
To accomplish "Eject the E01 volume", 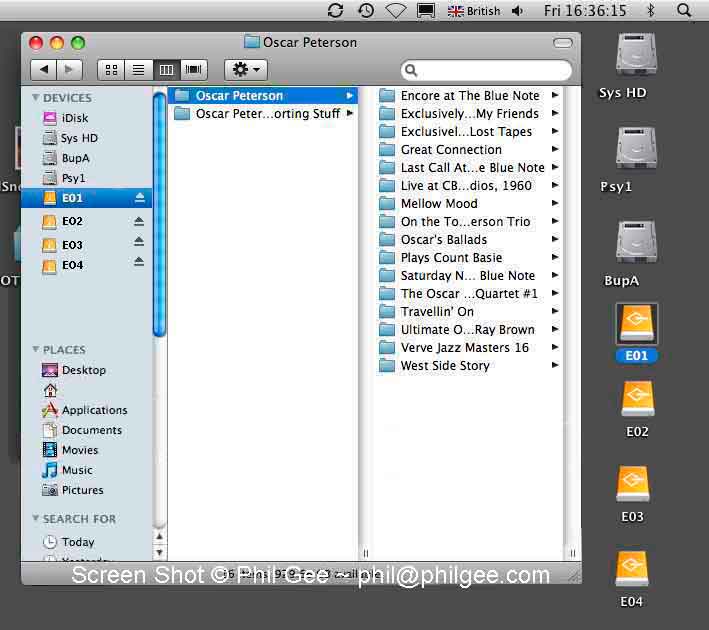I will [x=140, y=198].
